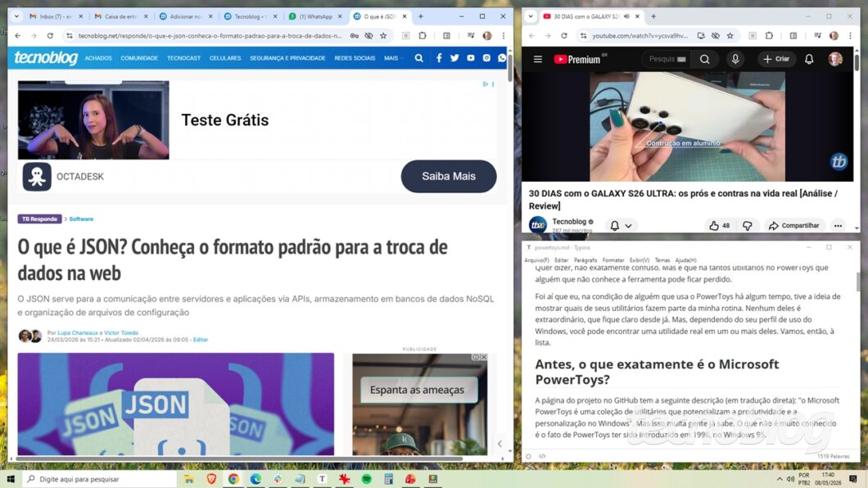Show hidden system tray icons
The height and width of the screenshot is (488, 868).
(x=780, y=479)
